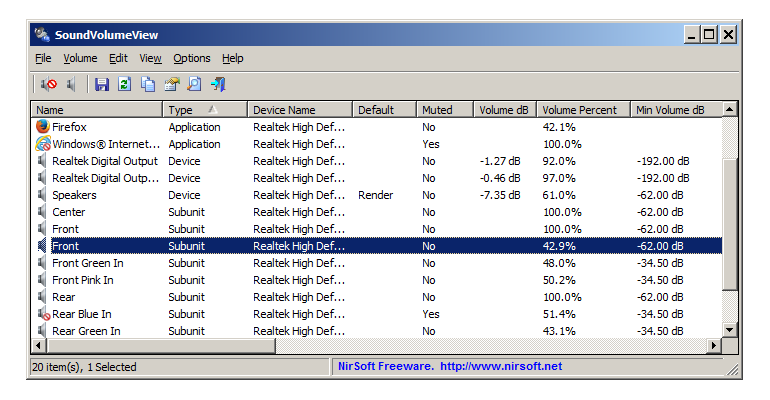Click the Find magnifier toolbar icon
The image size is (770, 400).
[x=194, y=84]
